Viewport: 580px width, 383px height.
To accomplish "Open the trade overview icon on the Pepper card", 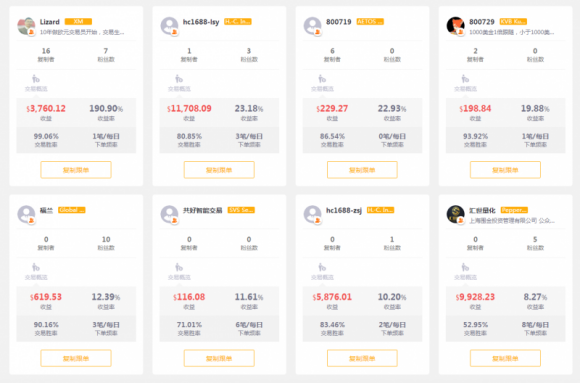I will 465,267.
